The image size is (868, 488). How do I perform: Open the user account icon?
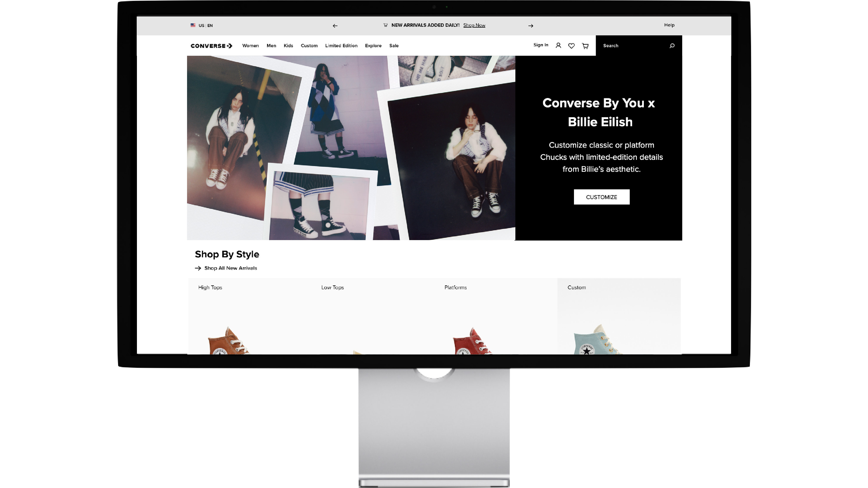point(558,46)
